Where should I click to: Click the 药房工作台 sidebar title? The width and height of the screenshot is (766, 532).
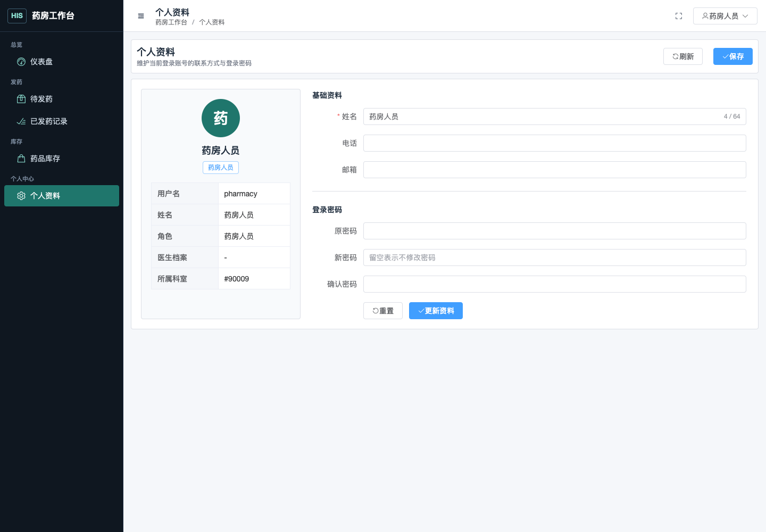pos(53,16)
